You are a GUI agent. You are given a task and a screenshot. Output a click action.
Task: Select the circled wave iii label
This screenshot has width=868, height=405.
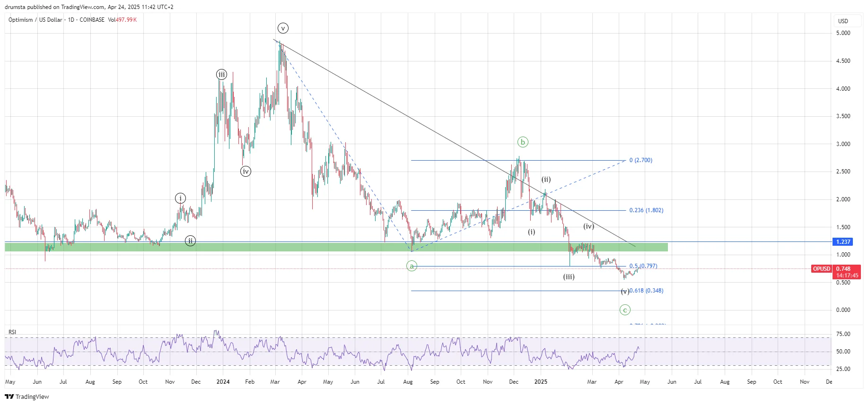(221, 74)
